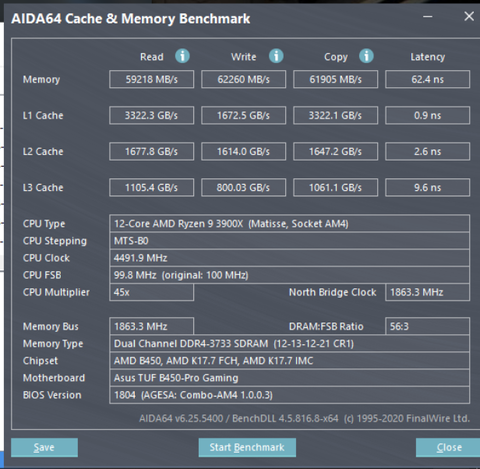
Task: Click the Copy info icon
Action: [x=366, y=56]
